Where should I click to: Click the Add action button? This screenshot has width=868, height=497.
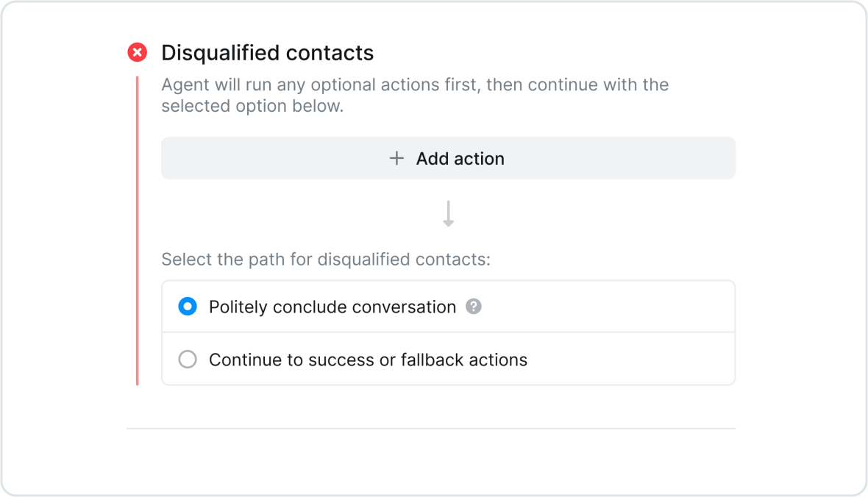pos(448,158)
